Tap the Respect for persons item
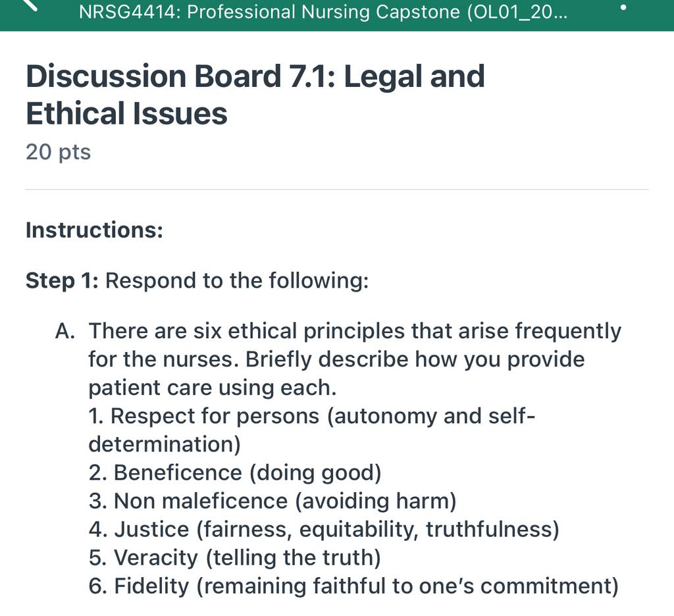The height and width of the screenshot is (616, 674). pos(311,430)
